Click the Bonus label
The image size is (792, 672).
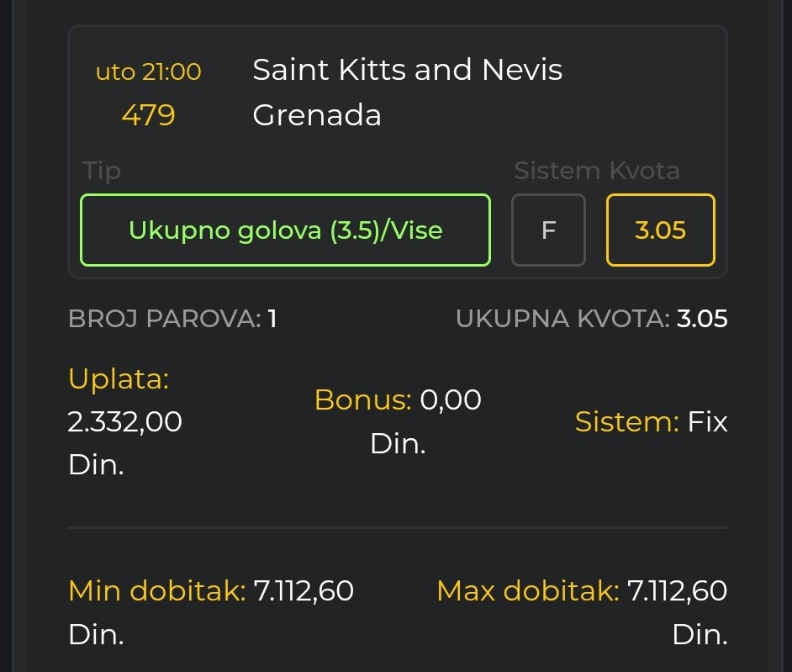[363, 399]
